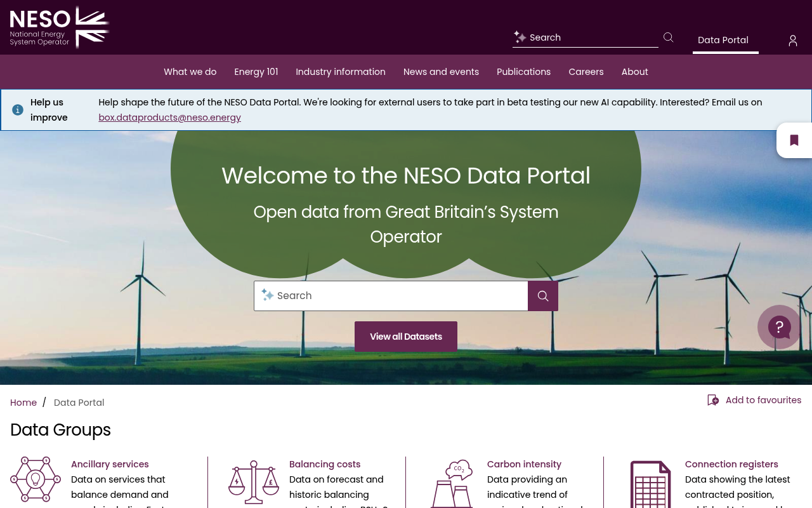
Task: Open the user account icon
Action: click(x=793, y=41)
